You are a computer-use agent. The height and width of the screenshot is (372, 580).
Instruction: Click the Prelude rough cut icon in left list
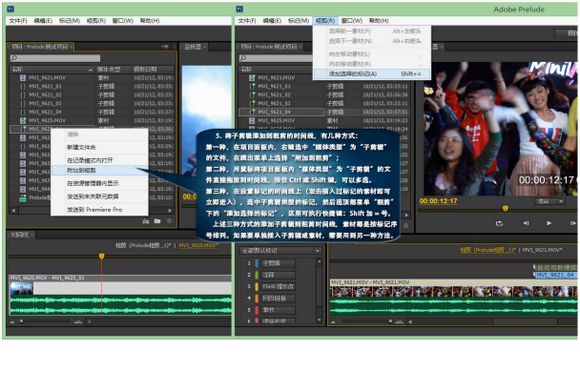click(x=23, y=198)
